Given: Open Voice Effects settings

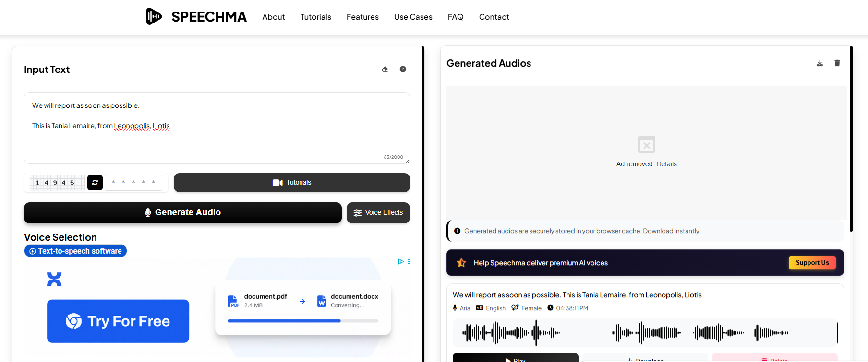Looking at the screenshot, I should tap(378, 213).
